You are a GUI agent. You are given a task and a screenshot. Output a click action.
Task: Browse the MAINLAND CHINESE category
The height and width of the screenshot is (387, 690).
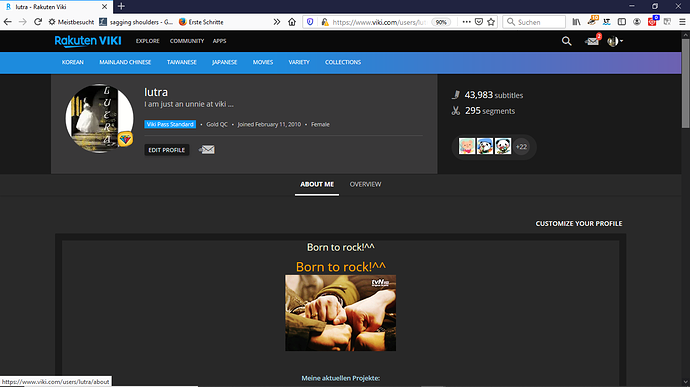click(125, 62)
